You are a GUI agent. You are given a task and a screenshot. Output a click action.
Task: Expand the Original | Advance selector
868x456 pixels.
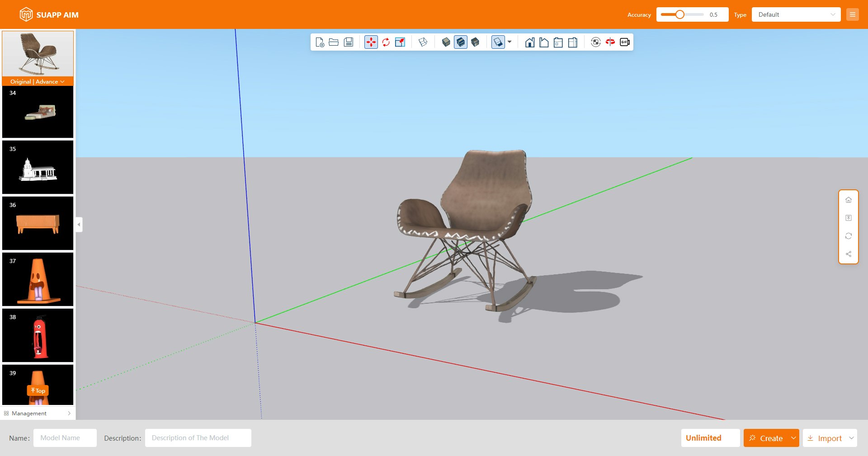38,81
